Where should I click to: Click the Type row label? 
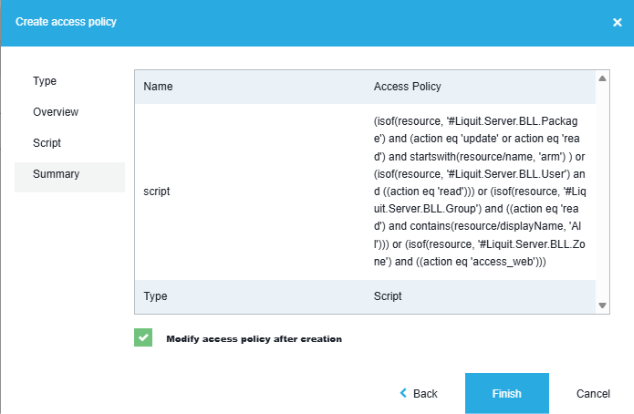click(155, 297)
